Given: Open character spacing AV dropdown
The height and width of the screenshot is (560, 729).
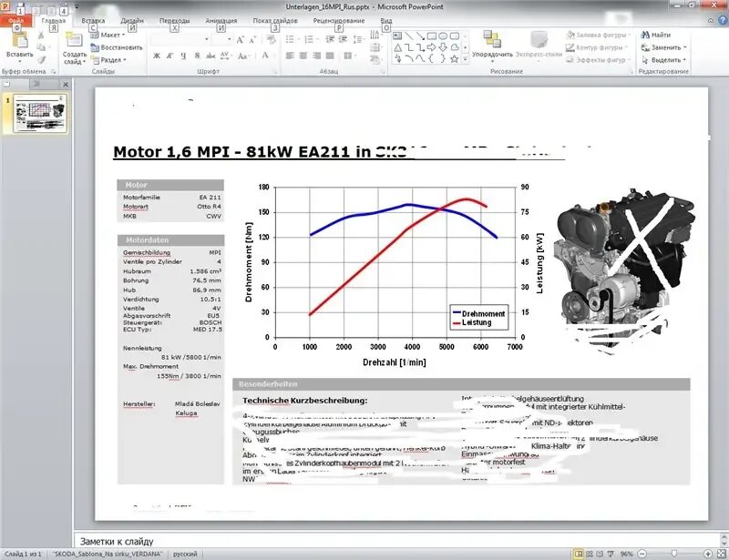Looking at the screenshot, I should point(226,56).
